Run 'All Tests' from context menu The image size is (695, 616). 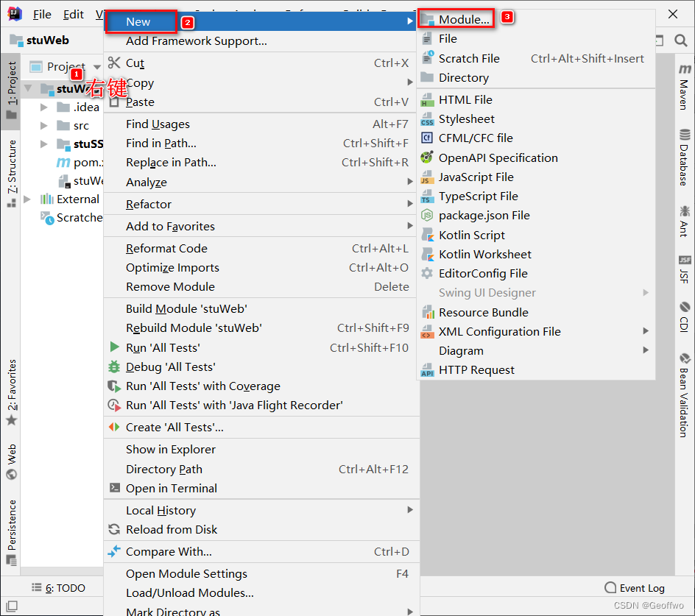tap(261, 348)
